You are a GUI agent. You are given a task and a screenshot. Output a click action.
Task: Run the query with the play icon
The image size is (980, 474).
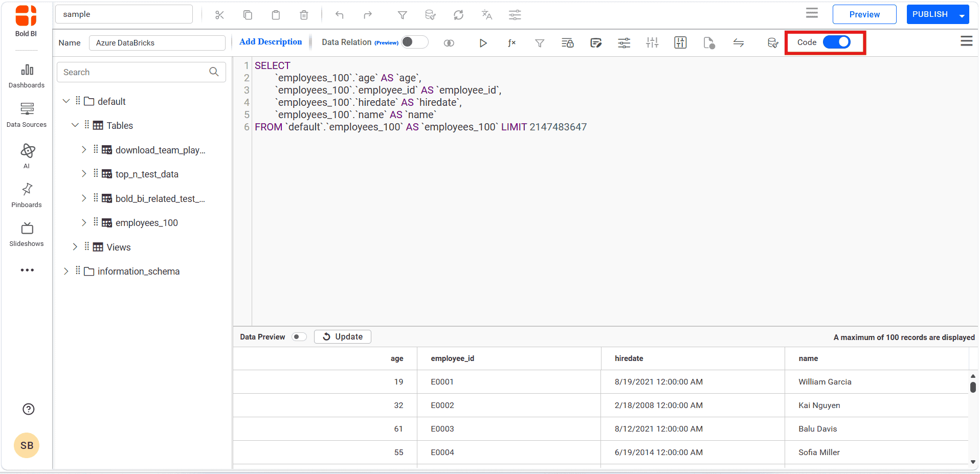pyautogui.click(x=483, y=43)
